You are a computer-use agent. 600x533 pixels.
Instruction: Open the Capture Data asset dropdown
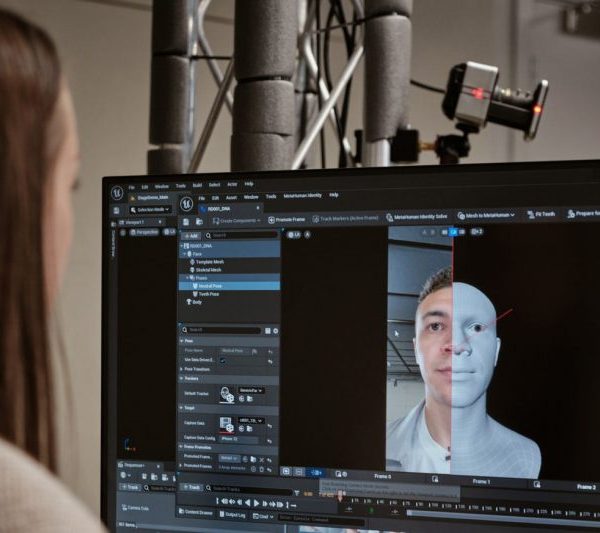point(251,420)
